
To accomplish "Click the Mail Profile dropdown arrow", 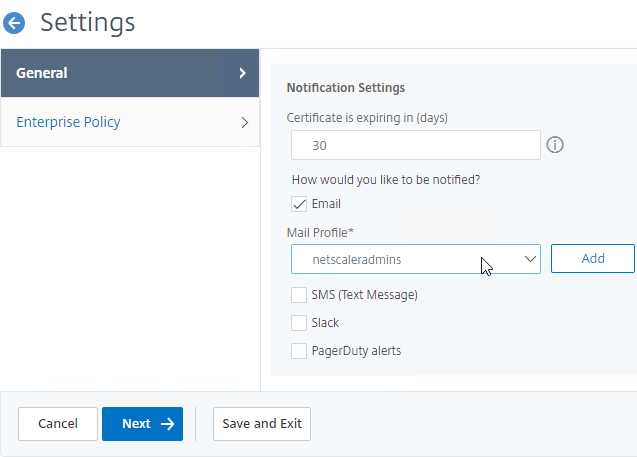I will coord(530,259).
